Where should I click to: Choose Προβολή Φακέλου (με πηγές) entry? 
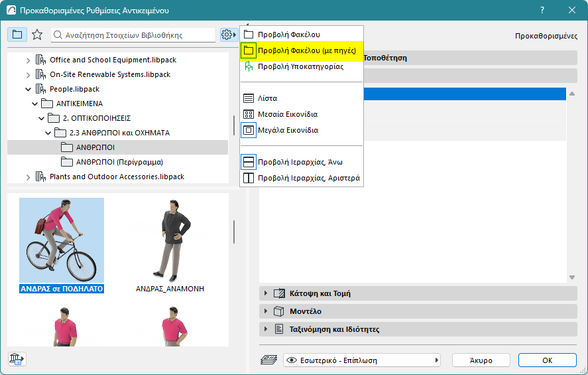pyautogui.click(x=302, y=50)
